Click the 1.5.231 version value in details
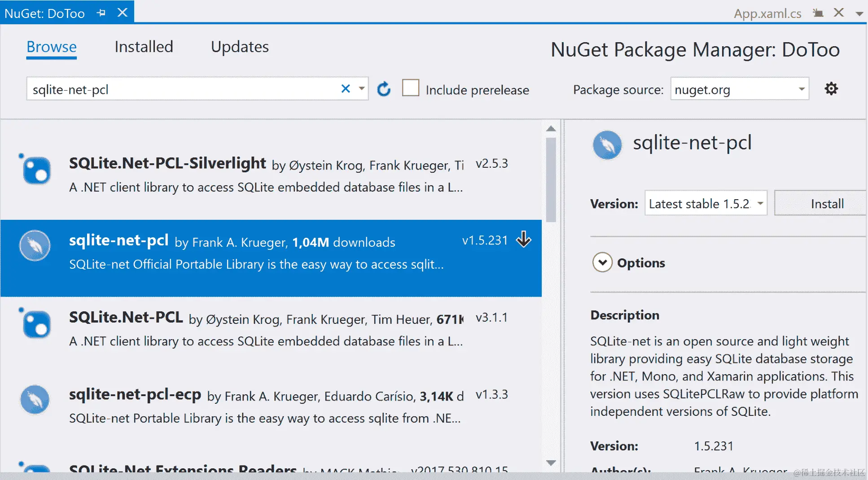Image resolution: width=868 pixels, height=480 pixels. tap(714, 446)
